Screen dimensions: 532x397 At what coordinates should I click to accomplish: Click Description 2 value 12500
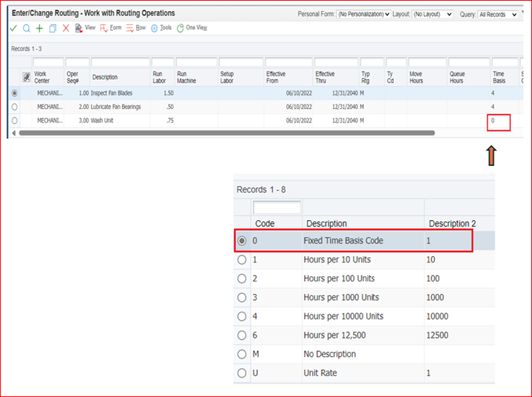(437, 336)
